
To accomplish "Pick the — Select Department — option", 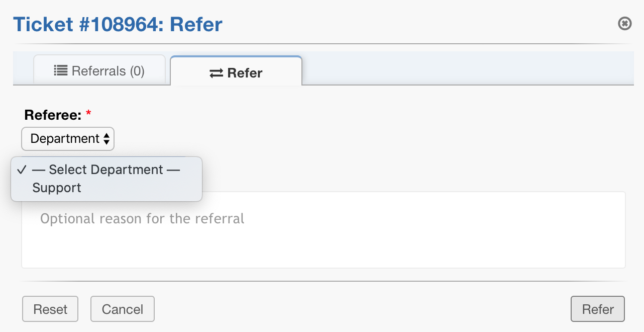I will point(106,170).
